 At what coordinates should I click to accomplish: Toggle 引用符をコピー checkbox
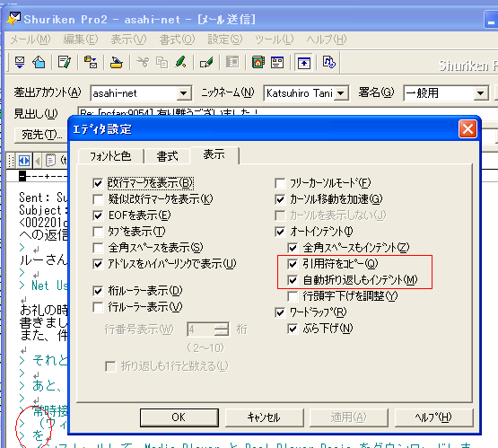[x=293, y=264]
